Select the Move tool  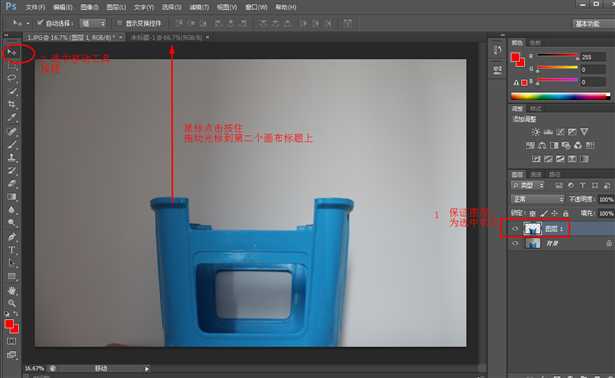click(x=12, y=52)
